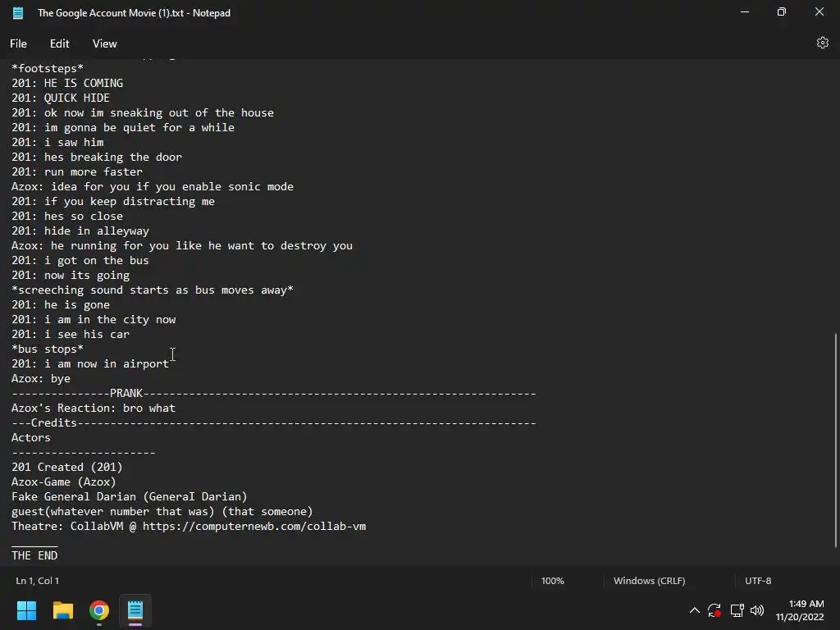Screen dimensions: 840x630
Task: Click line '201: run more faster'
Action: pyautogui.click(x=77, y=172)
